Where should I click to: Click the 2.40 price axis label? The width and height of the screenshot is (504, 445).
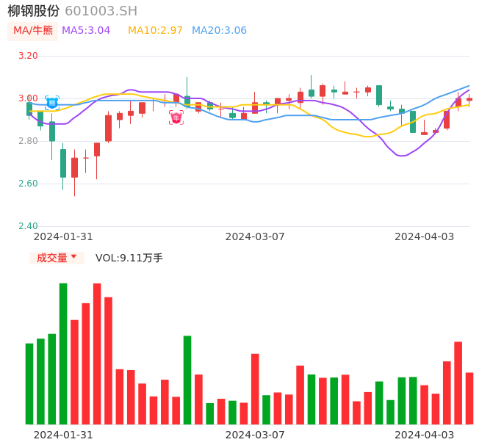click(28, 226)
